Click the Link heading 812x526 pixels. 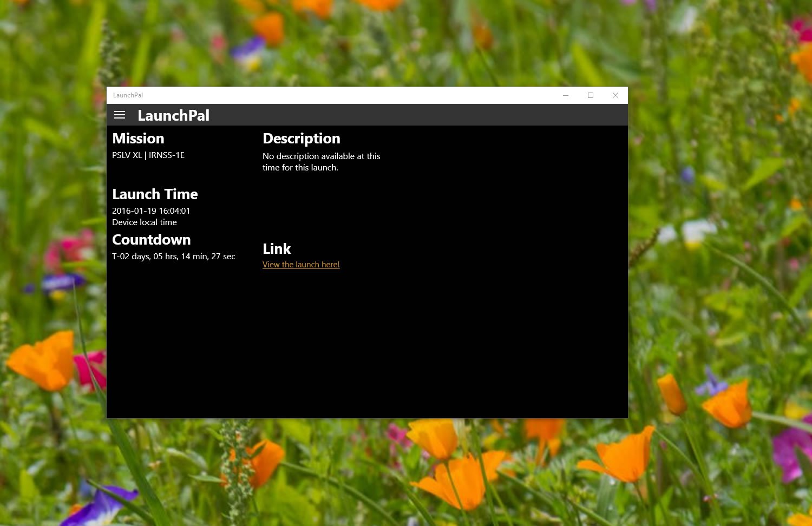coord(277,249)
